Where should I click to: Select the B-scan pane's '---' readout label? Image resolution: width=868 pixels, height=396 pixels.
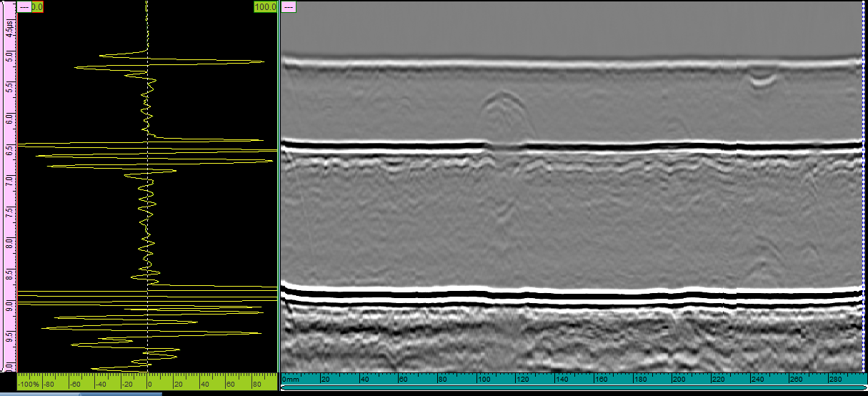(x=289, y=6)
